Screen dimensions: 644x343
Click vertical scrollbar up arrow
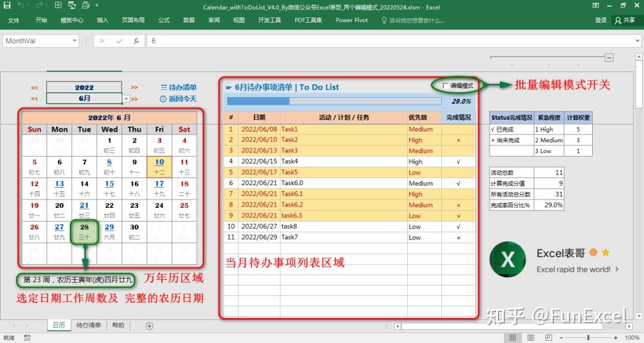coord(639,57)
